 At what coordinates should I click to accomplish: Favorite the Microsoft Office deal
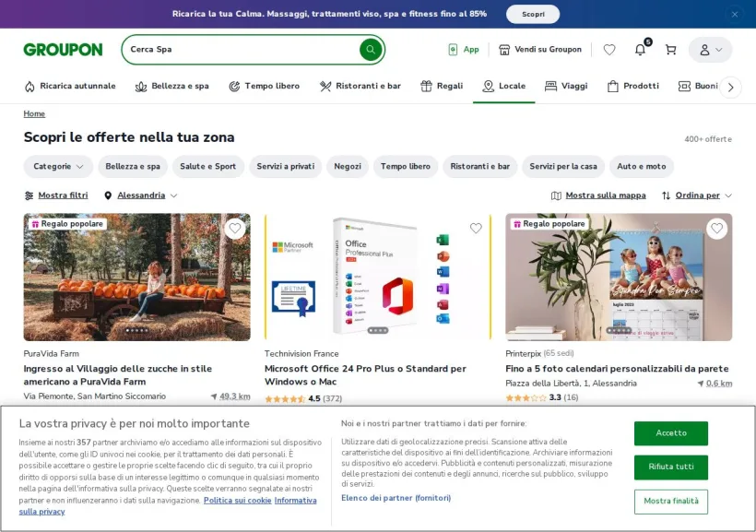[x=476, y=228]
